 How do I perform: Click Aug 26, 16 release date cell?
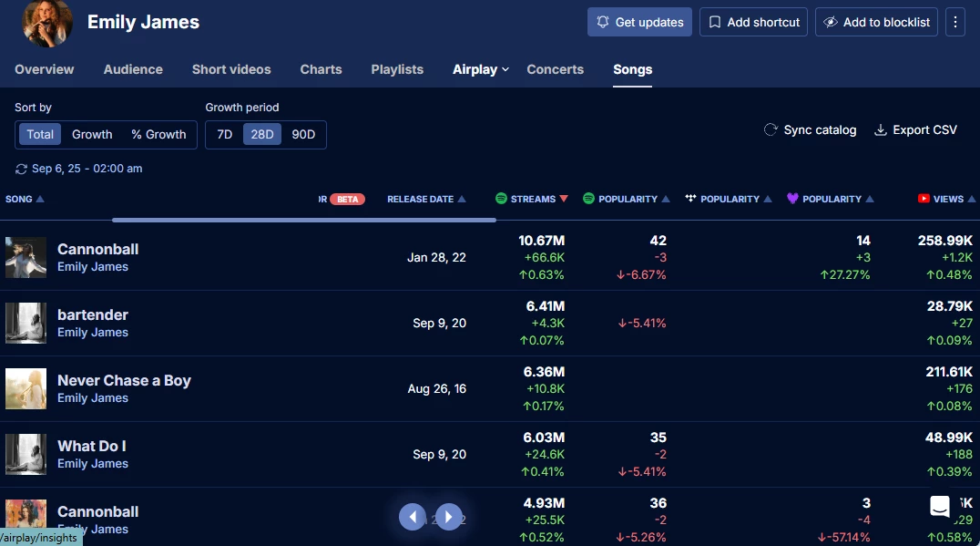[x=437, y=389]
